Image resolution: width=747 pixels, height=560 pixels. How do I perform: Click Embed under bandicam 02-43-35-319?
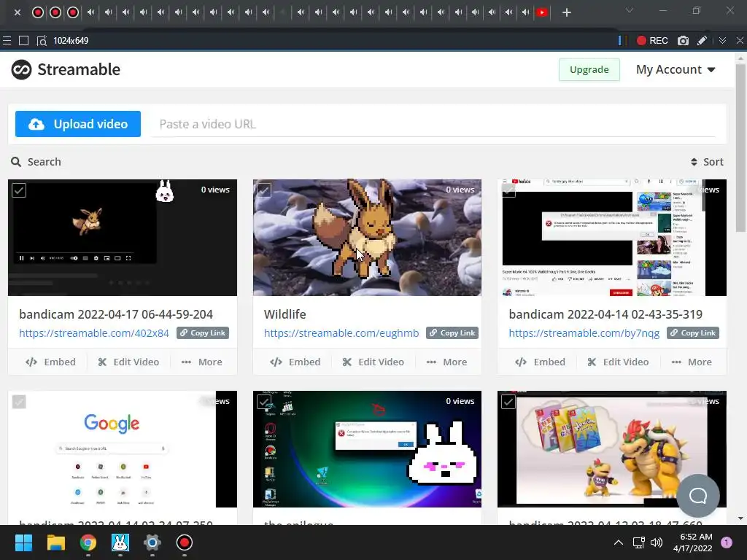[541, 362]
